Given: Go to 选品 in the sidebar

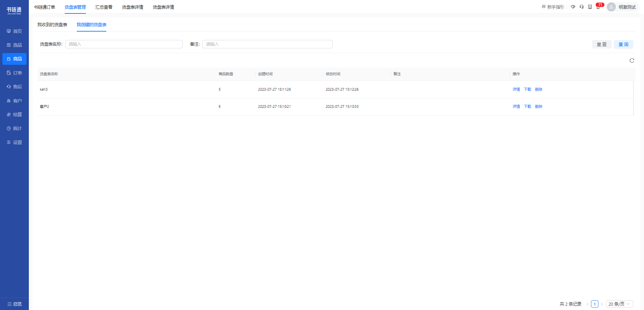Looking at the screenshot, I should pyautogui.click(x=14, y=45).
